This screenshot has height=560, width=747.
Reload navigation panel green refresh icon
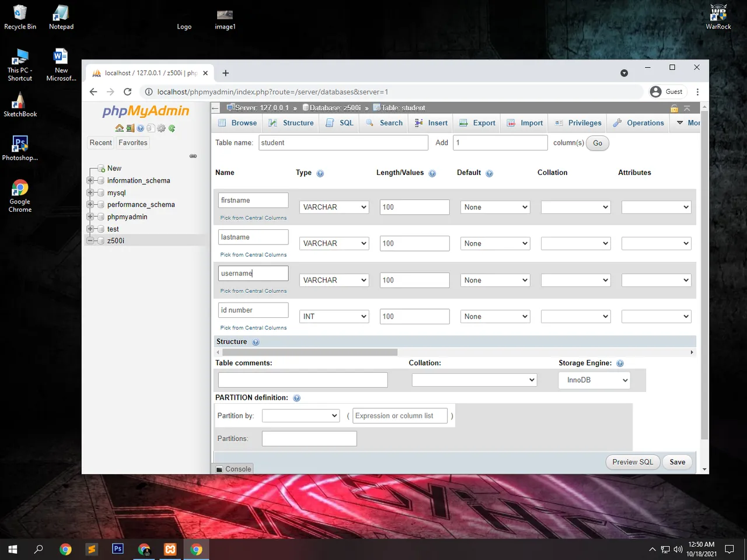click(x=172, y=128)
